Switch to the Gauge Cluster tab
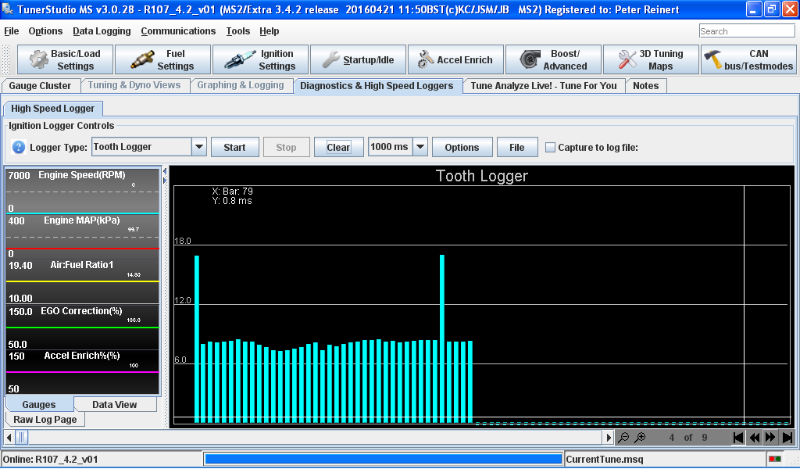Image resolution: width=800 pixels, height=469 pixels. pos(40,86)
